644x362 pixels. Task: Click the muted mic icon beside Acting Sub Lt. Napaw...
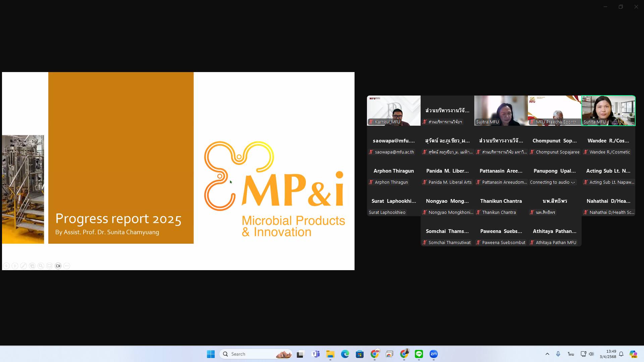[586, 182]
